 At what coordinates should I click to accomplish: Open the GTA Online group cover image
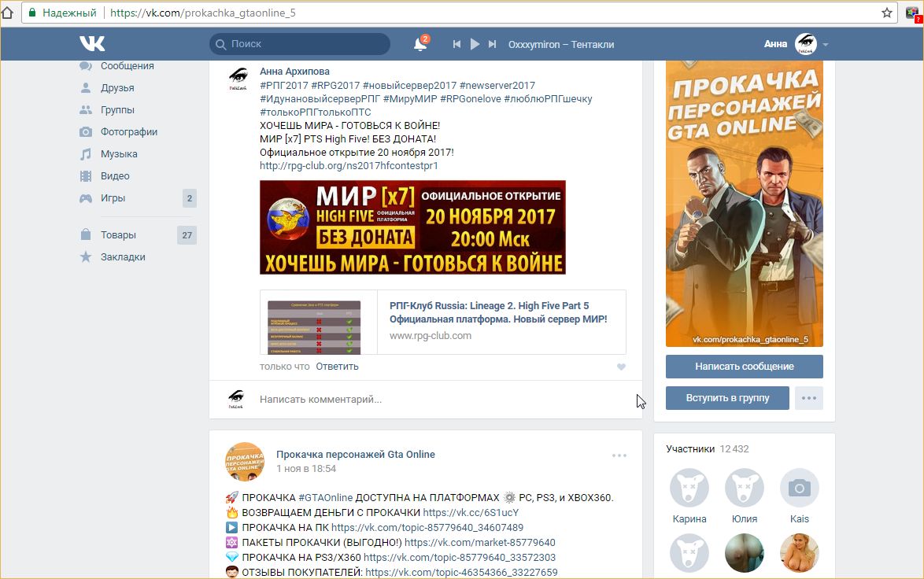(745, 204)
